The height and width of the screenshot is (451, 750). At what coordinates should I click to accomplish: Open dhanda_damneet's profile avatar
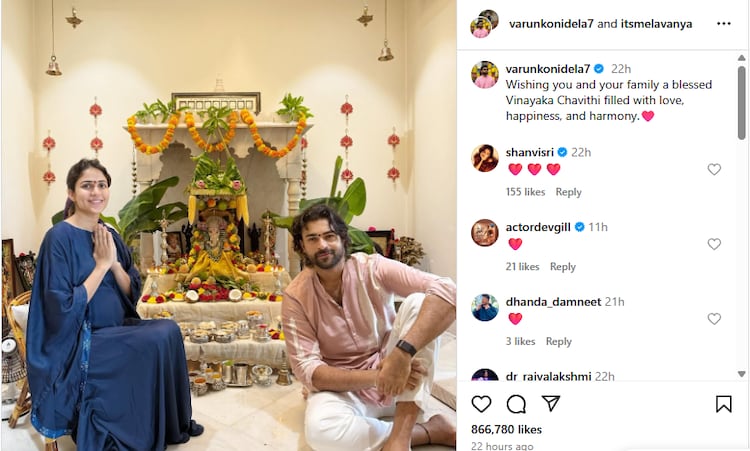[485, 307]
